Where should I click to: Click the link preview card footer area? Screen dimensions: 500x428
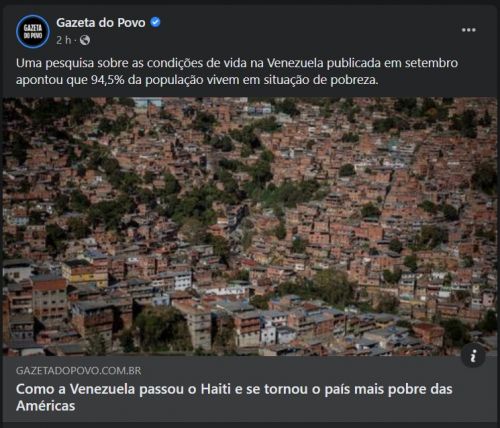(250, 389)
